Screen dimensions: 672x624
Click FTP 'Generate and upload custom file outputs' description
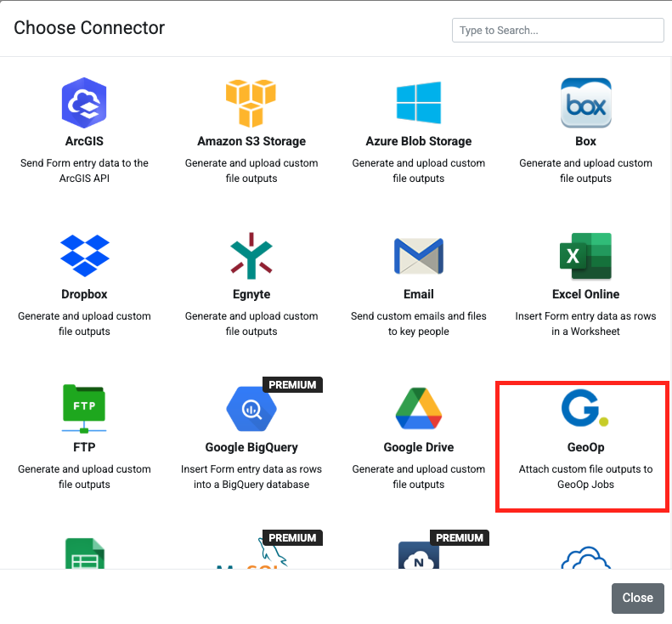tap(84, 477)
